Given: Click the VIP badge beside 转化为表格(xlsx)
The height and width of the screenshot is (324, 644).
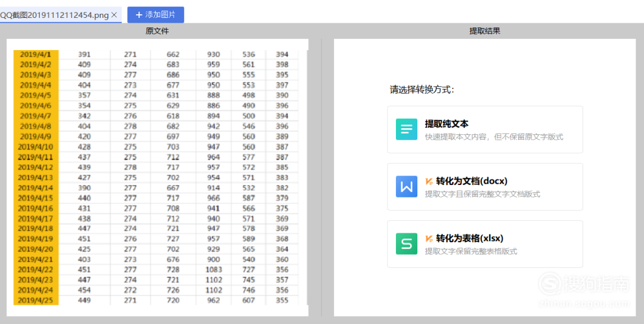Looking at the screenshot, I should (429, 239).
